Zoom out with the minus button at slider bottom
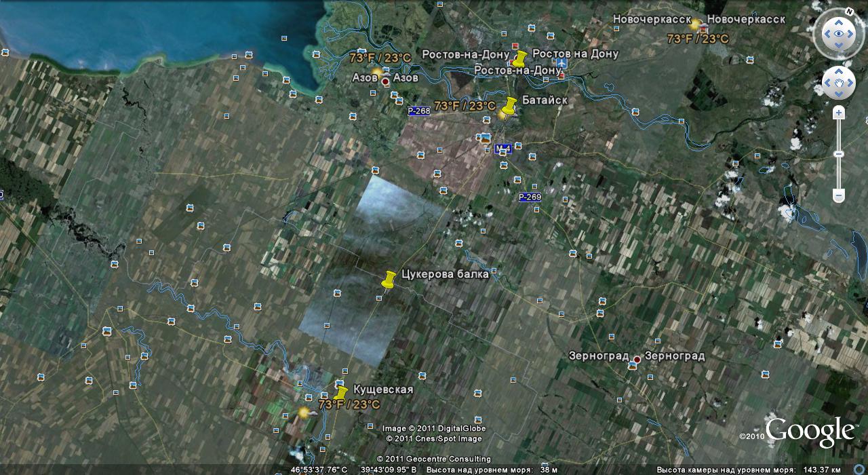The image size is (868, 475). 839,196
